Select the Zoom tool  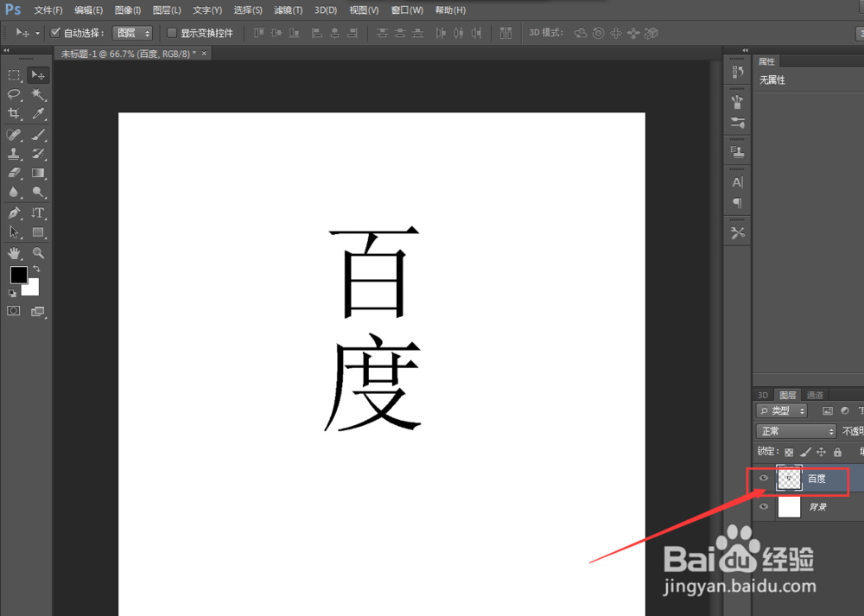coord(38,253)
